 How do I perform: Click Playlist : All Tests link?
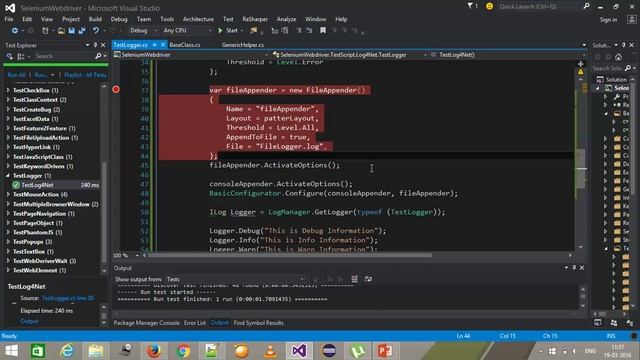[x=85, y=75]
